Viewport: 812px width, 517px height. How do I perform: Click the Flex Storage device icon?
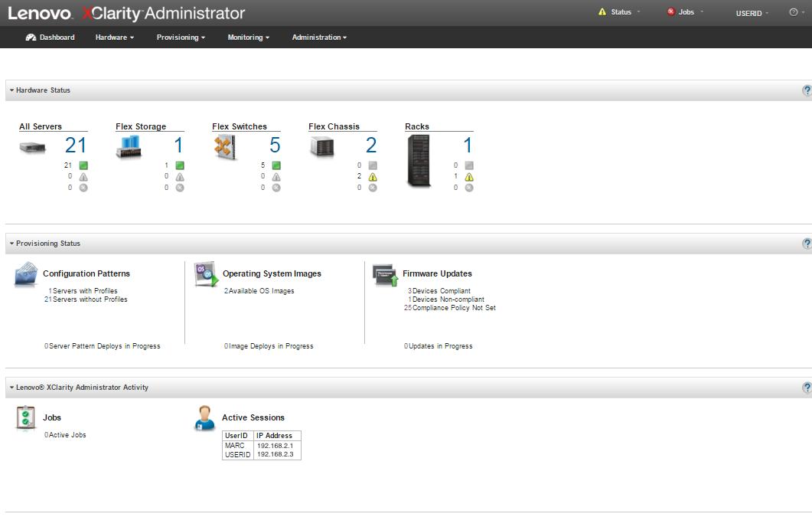point(129,147)
